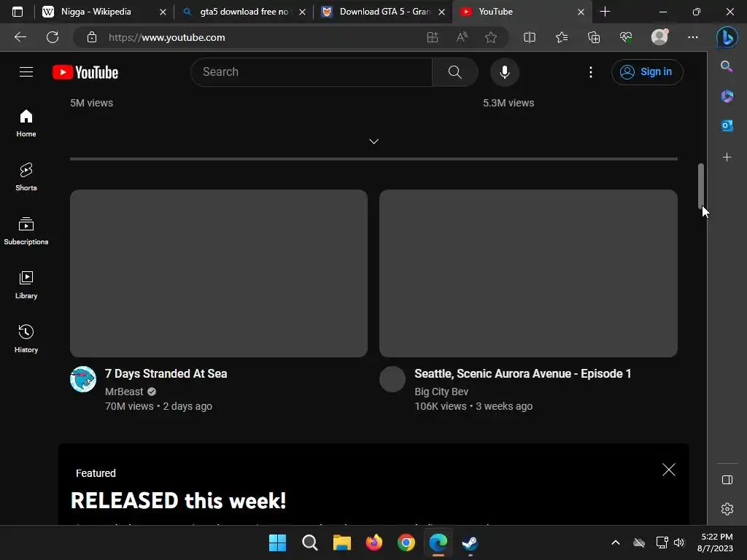Add a site to sidebar with plus
Image resolution: width=747 pixels, height=560 pixels.
[727, 157]
